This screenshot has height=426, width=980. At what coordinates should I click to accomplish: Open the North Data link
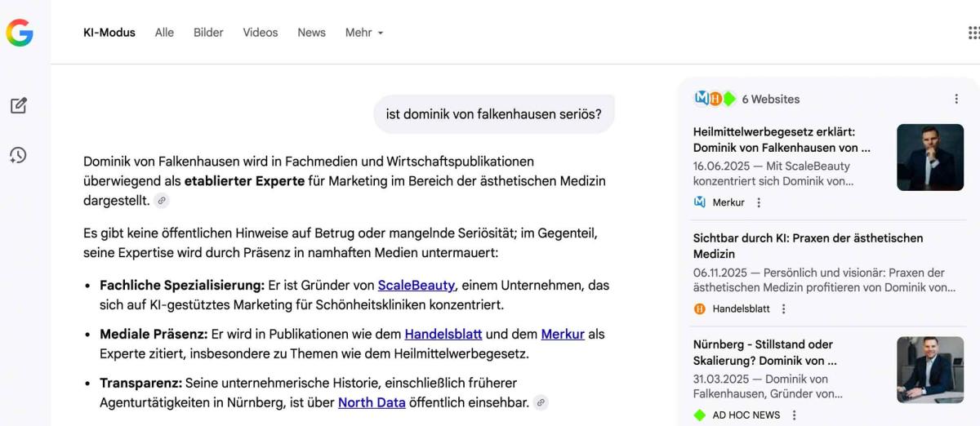click(x=372, y=402)
